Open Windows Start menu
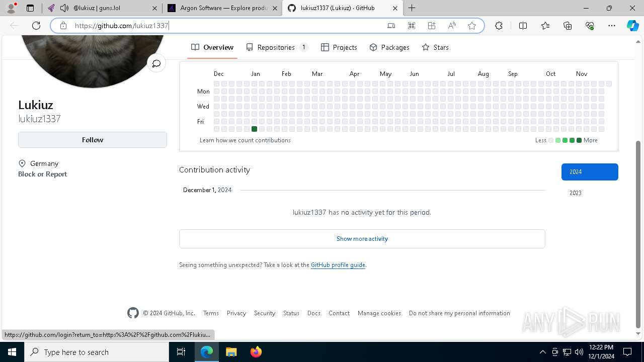Image resolution: width=644 pixels, height=362 pixels. pos(12,352)
